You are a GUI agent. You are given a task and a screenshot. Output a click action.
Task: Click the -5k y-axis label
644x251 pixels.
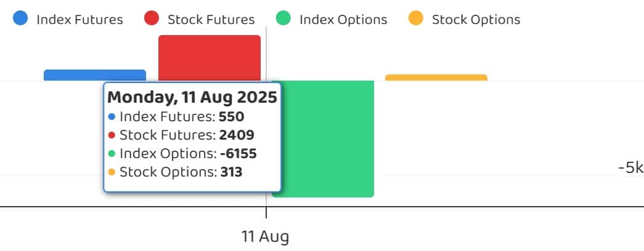point(631,168)
